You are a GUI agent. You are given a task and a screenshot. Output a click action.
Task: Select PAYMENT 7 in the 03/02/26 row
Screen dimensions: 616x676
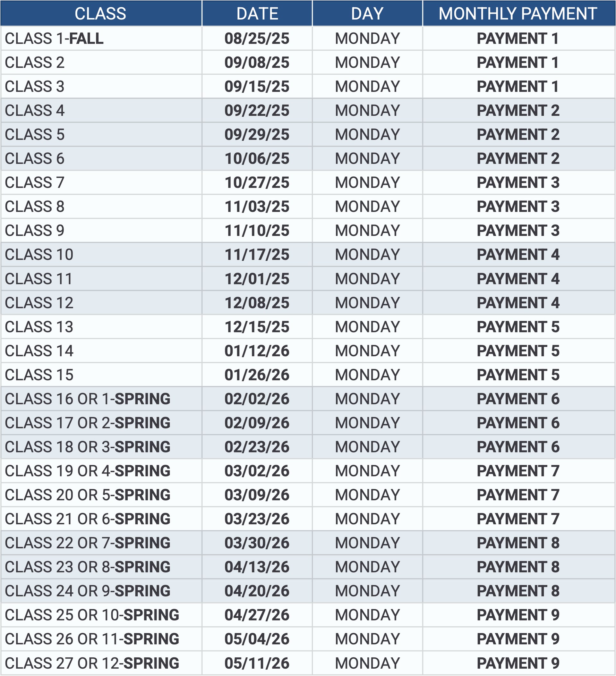pos(518,471)
